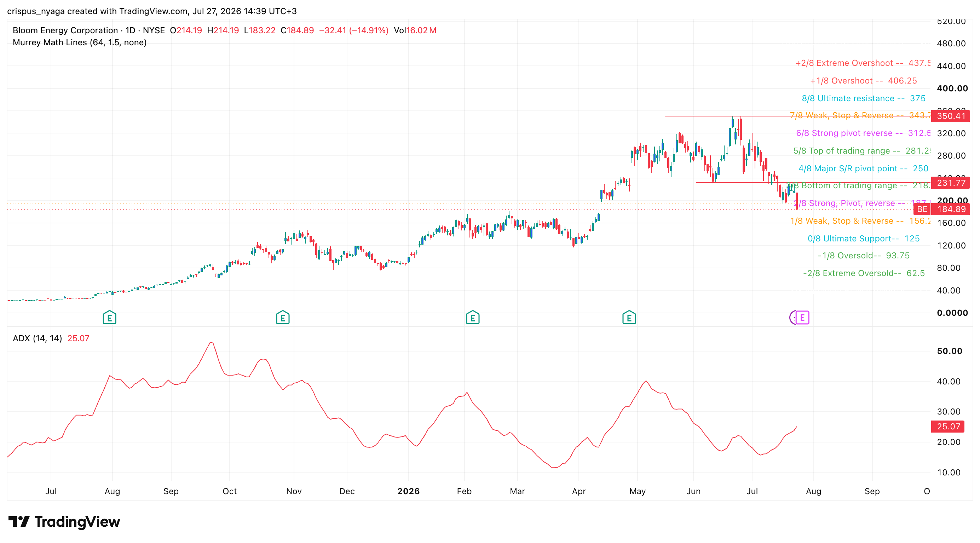Click the red 350.41 price label

click(x=950, y=116)
